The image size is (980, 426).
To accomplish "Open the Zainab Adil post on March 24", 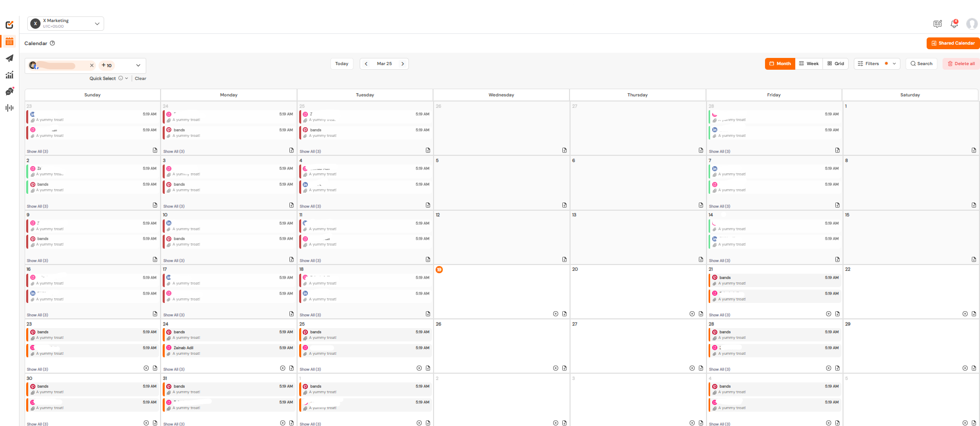I will pyautogui.click(x=228, y=351).
